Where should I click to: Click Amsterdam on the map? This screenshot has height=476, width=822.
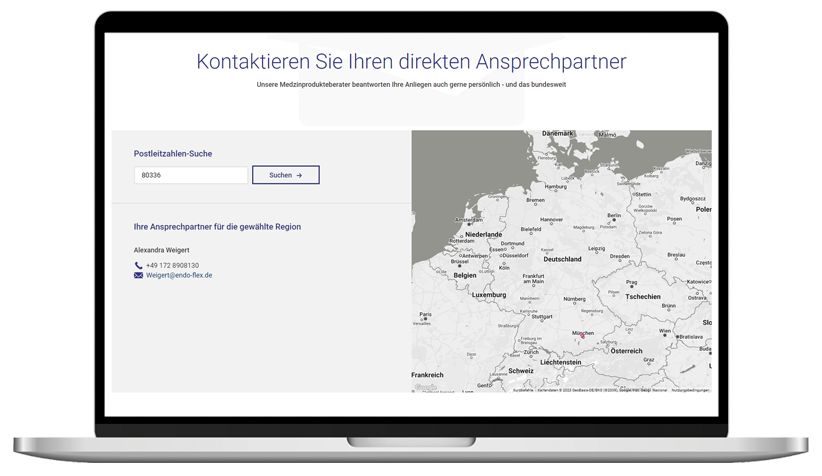tap(469, 220)
